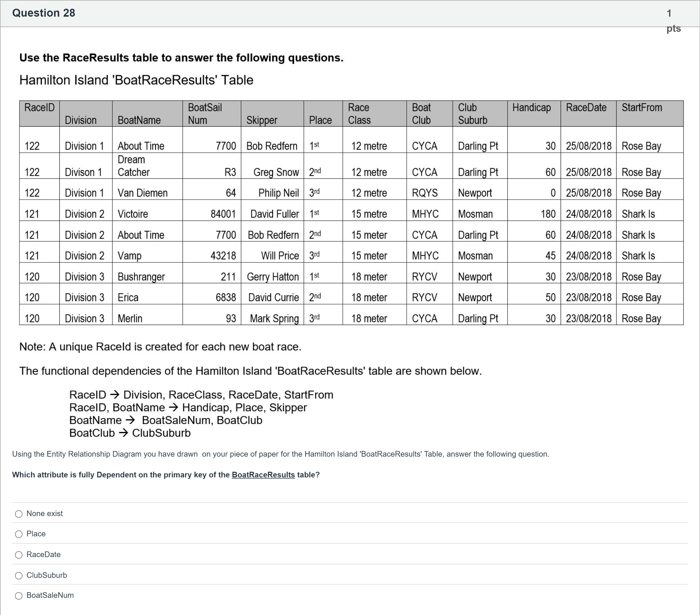Select the 'RaceDate' radio option
Screen dimensions: 700x615
point(19,555)
